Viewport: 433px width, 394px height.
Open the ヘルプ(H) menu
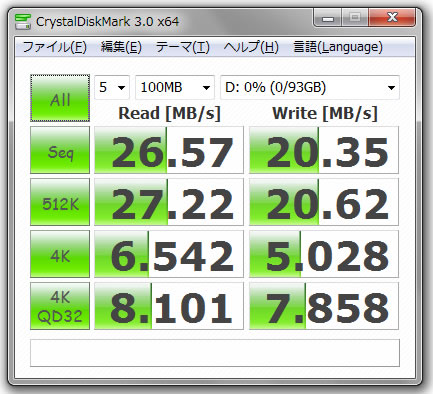[x=251, y=47]
